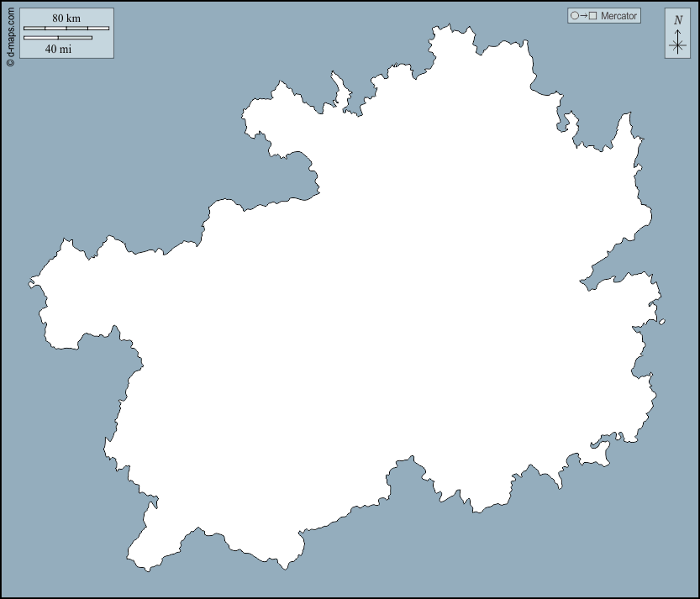Click the tiny island off the east border

click(x=662, y=322)
